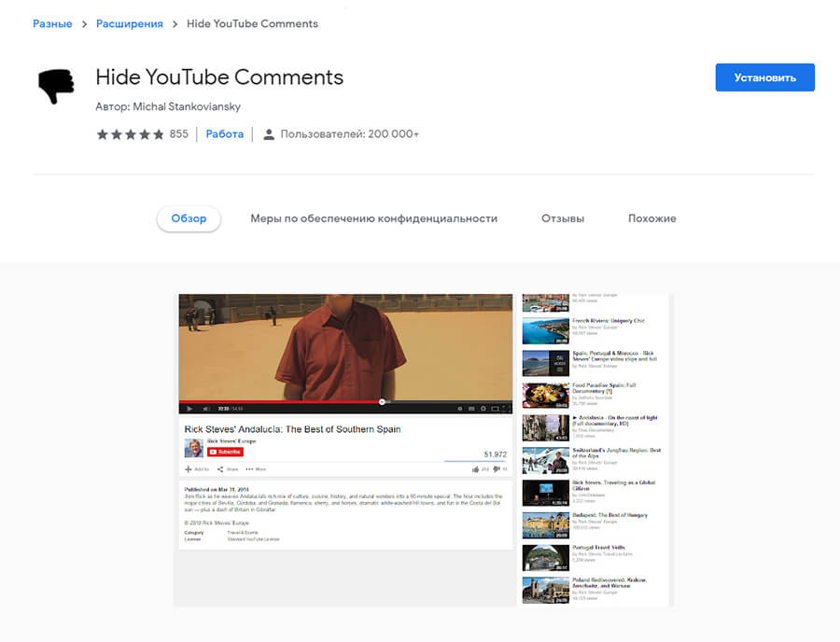Click the plus 'Add to' icon
Image resolution: width=840 pixels, height=642 pixels.
[x=188, y=469]
